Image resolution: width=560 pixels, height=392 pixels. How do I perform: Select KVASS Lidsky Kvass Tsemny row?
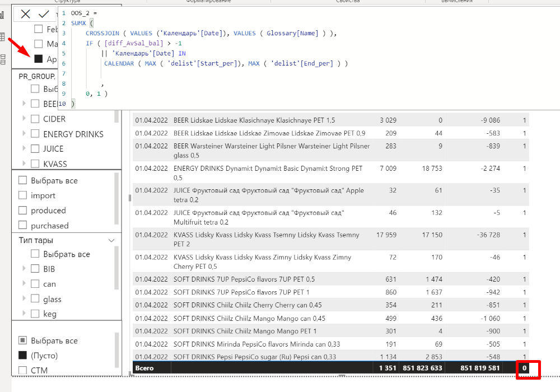tap(331, 239)
